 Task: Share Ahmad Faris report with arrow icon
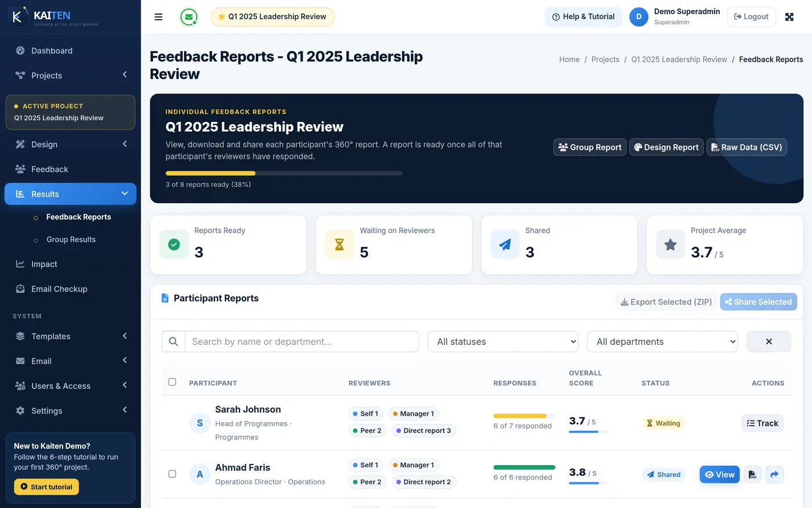(x=774, y=474)
